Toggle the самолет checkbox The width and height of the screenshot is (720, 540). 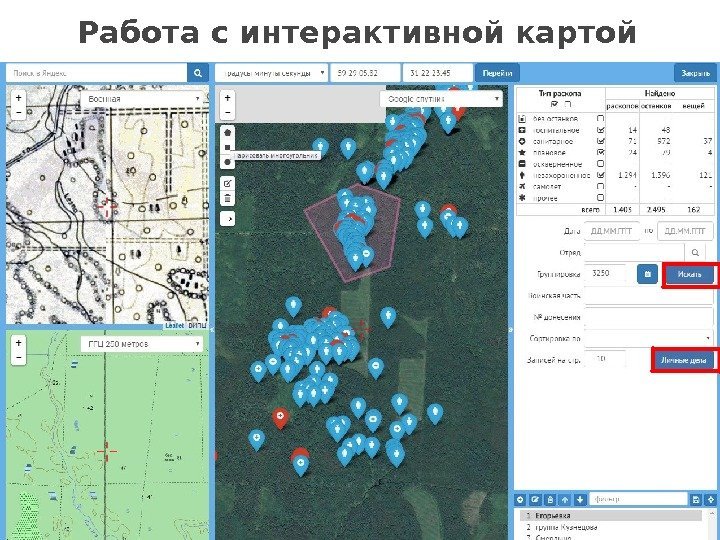click(600, 186)
